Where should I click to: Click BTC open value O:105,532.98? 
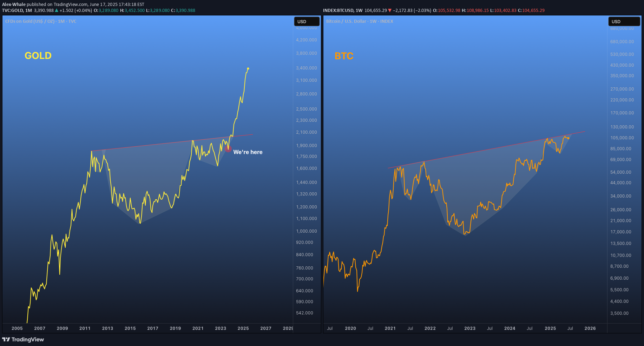[x=447, y=11]
